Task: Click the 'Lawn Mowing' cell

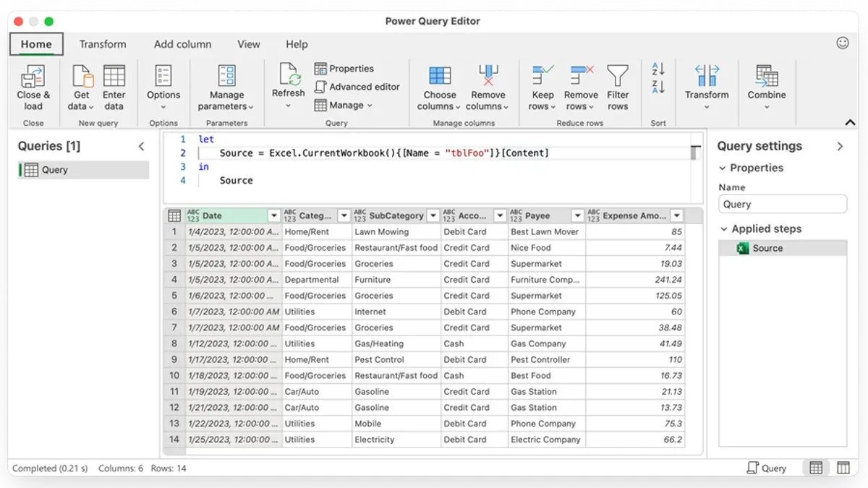Action: coord(396,232)
